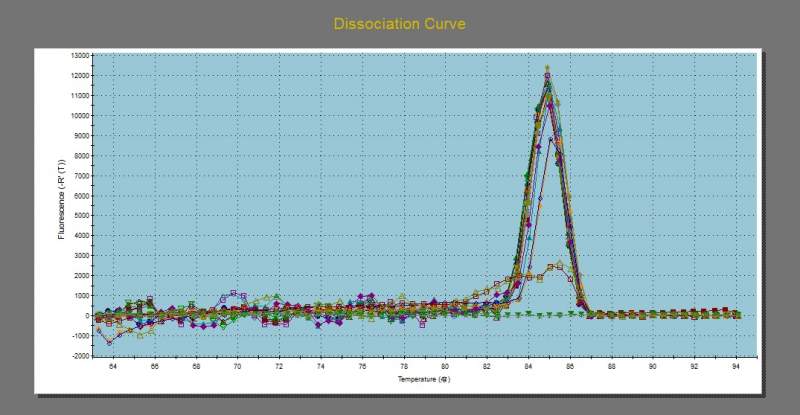The height and width of the screenshot is (415, 800).
Task: Click the 80 temperature tick label
Action: tap(445, 366)
